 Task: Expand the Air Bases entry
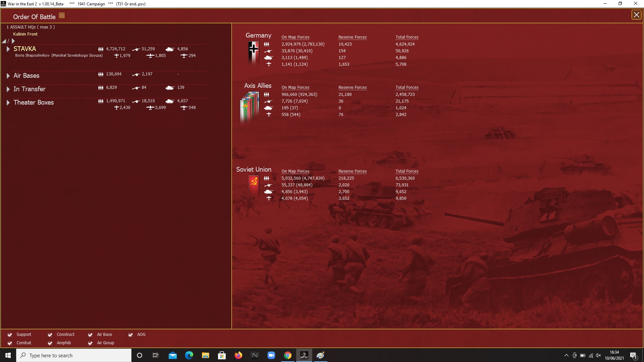8,76
